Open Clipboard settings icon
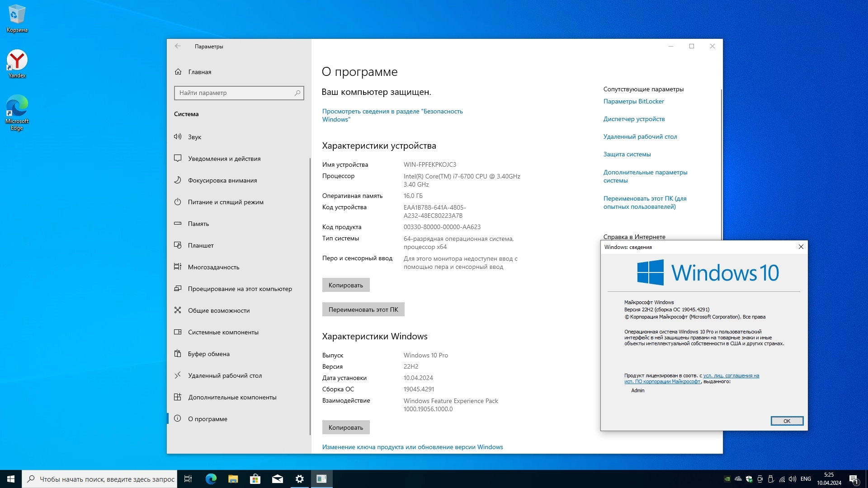 tap(178, 354)
